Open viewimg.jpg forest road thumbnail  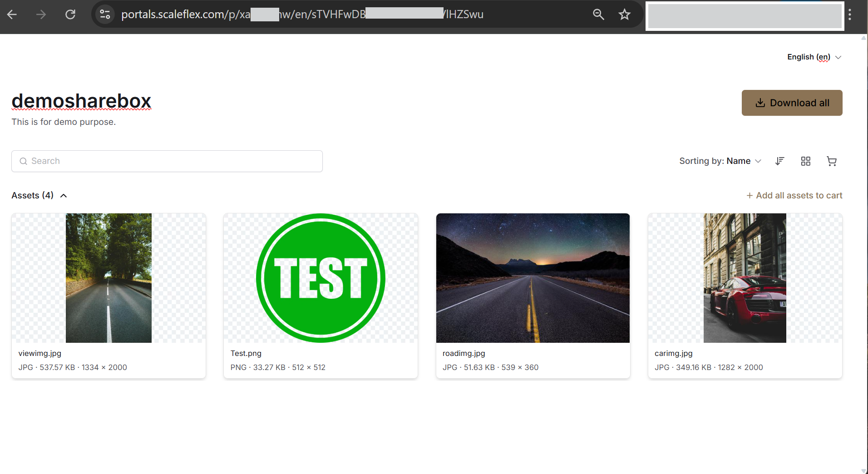click(108, 278)
